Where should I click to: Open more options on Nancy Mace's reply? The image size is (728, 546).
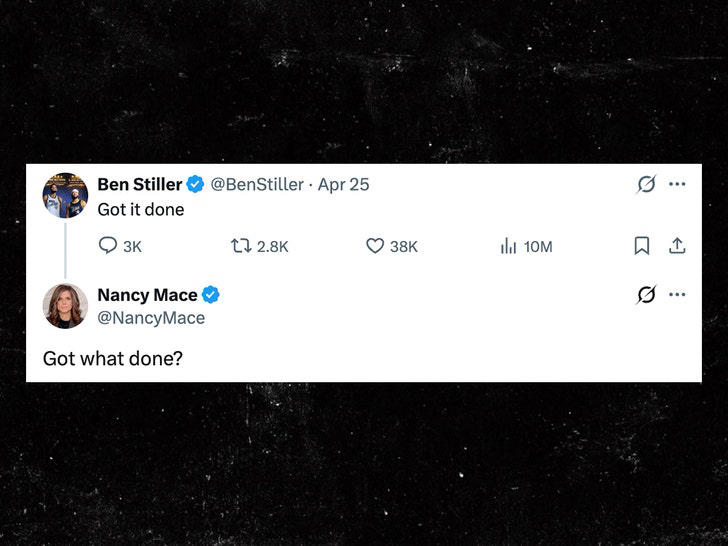[x=677, y=295]
